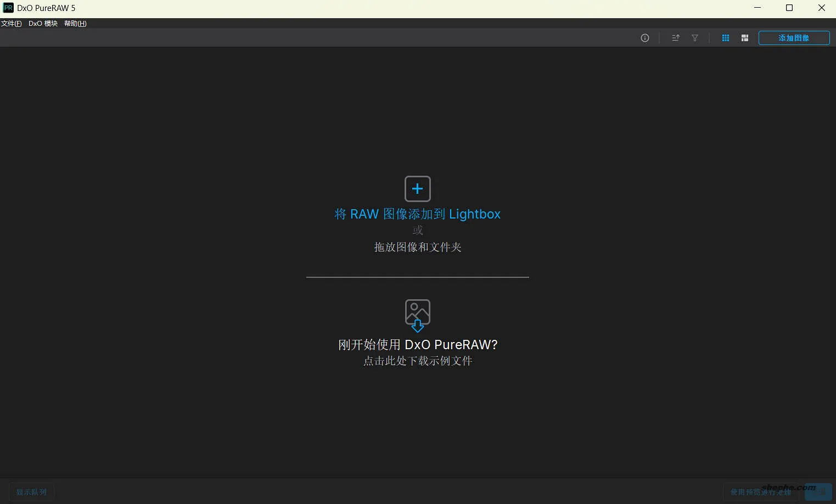
Task: Click the sample image download icon
Action: (418, 315)
